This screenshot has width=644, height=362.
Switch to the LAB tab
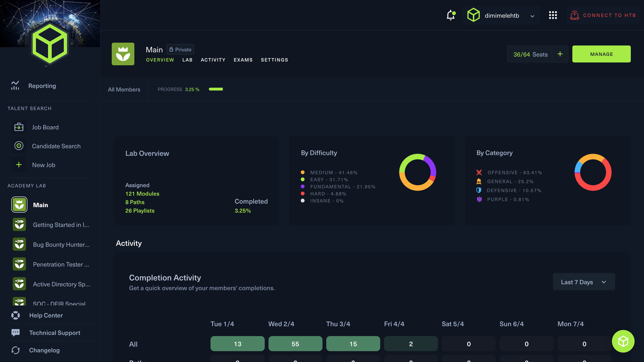[187, 60]
